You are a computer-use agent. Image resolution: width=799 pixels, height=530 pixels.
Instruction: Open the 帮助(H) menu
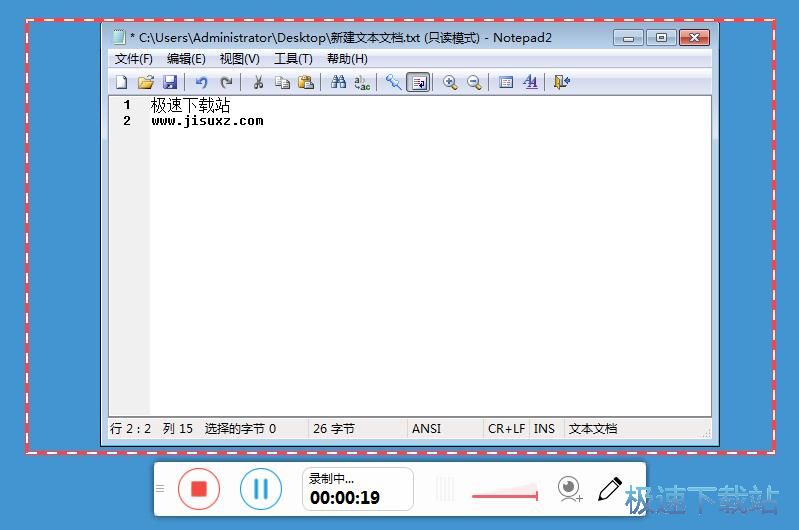click(347, 59)
